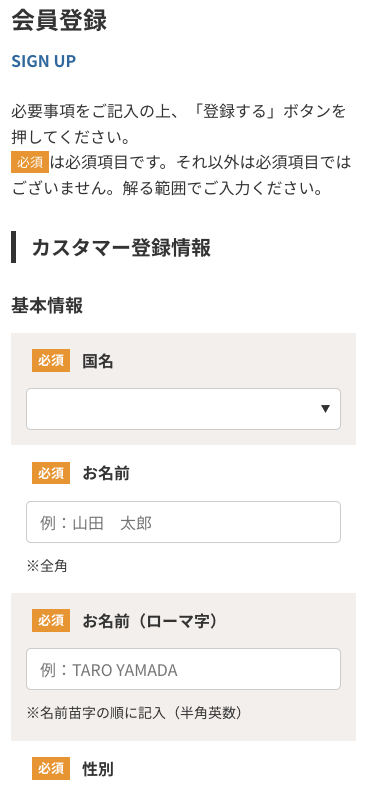
Task: Click the お名前 field label
Action: (106, 473)
